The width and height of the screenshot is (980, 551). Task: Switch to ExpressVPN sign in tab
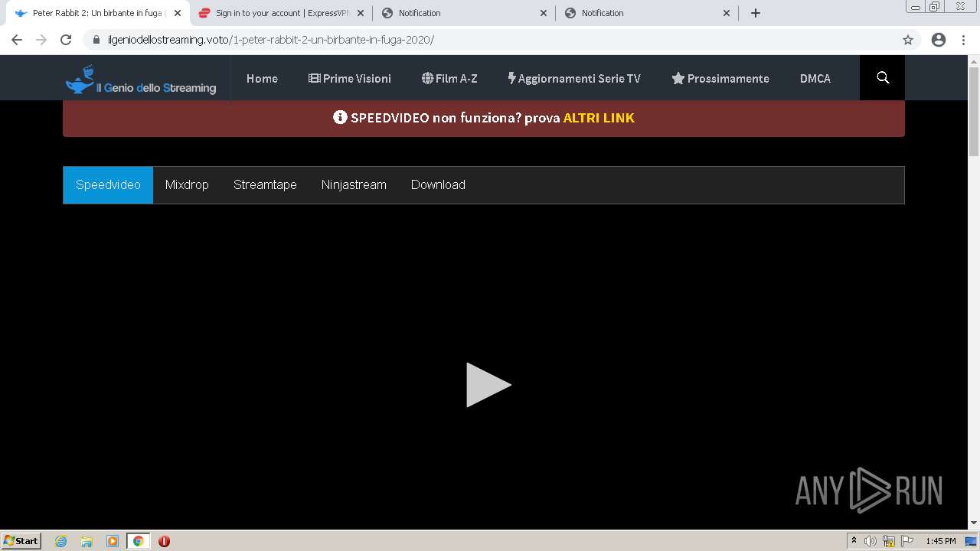(282, 13)
